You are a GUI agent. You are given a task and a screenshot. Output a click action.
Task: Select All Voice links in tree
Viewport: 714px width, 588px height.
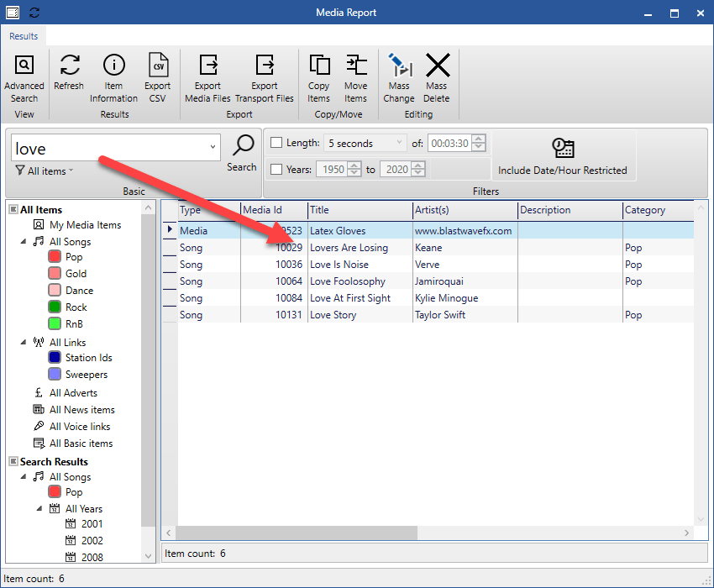[80, 427]
